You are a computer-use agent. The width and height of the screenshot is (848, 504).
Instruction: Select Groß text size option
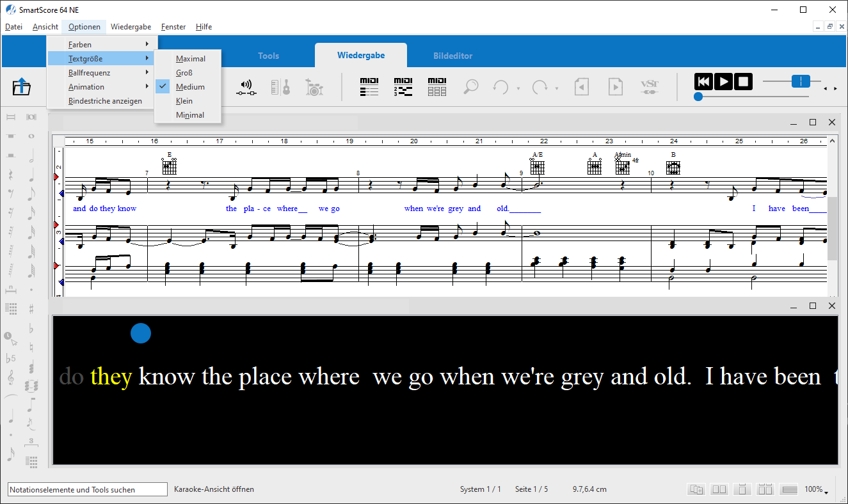tap(184, 73)
